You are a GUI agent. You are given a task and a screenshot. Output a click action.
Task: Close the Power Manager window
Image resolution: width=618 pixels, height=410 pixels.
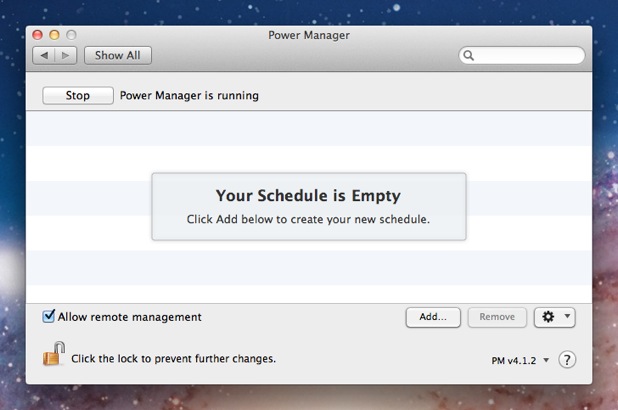tap(37, 35)
